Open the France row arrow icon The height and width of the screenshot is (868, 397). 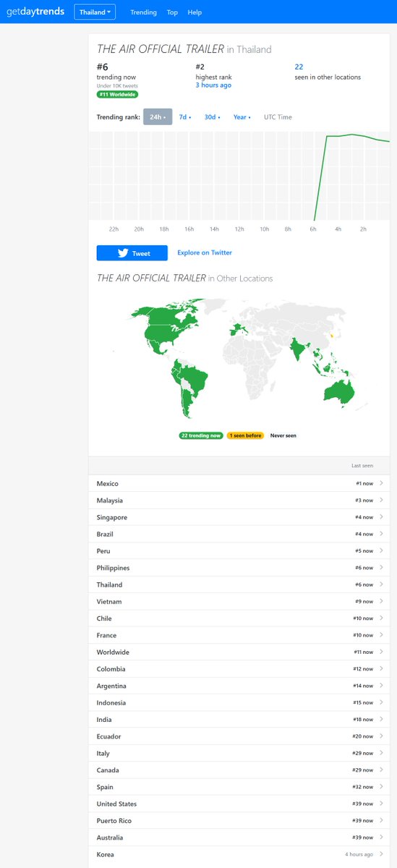(x=381, y=635)
